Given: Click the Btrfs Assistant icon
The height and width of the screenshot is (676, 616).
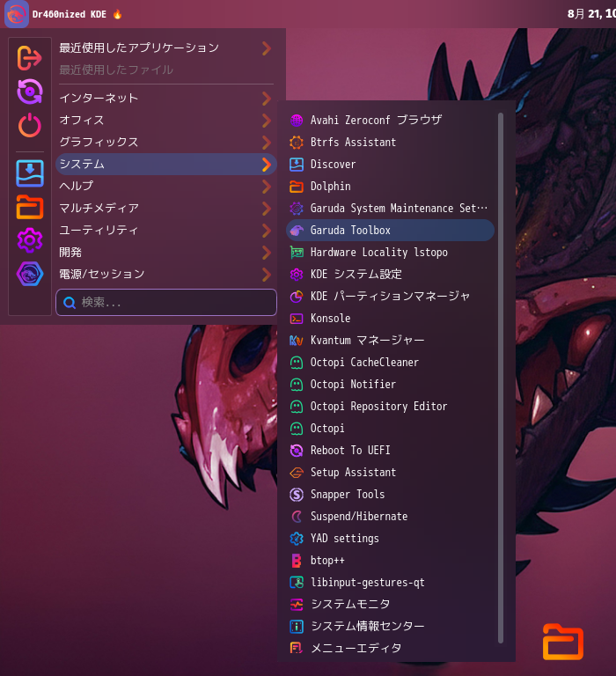Looking at the screenshot, I should 297,143.
